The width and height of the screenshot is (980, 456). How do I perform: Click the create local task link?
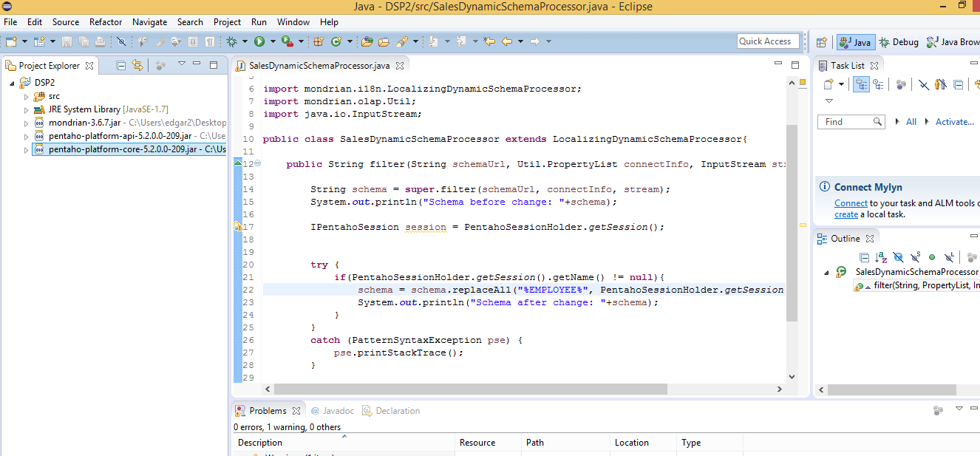(846, 214)
